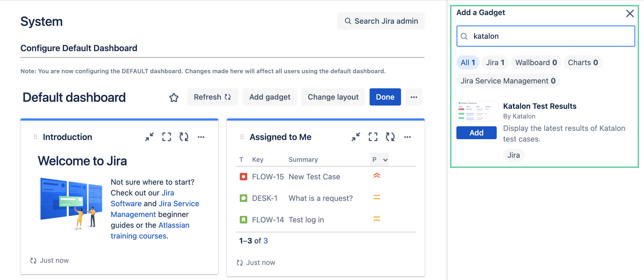This screenshot has height=280, width=644.
Task: Maximize the Introduction gadget to full view
Action: click(167, 137)
